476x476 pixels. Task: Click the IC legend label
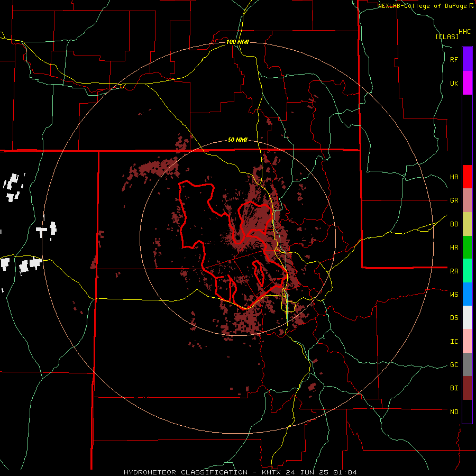[454, 342]
